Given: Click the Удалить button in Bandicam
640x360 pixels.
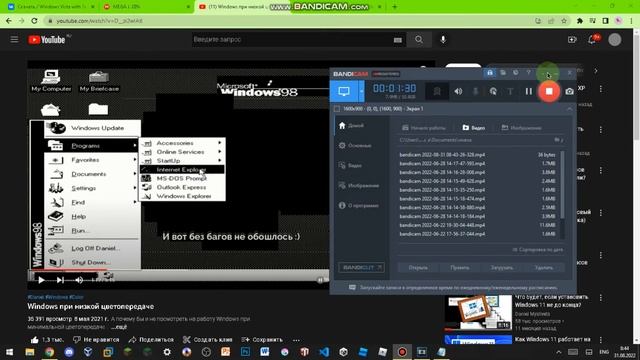Looking at the screenshot, I should pos(544,268).
